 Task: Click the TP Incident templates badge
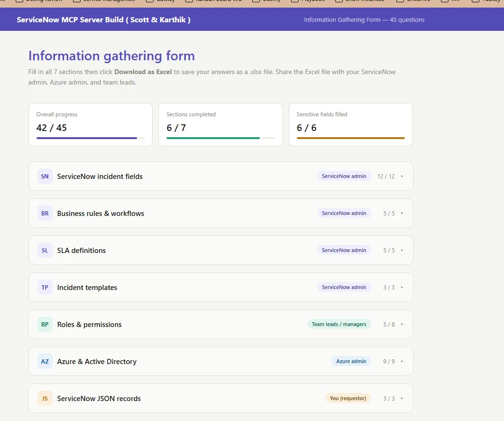45,288
